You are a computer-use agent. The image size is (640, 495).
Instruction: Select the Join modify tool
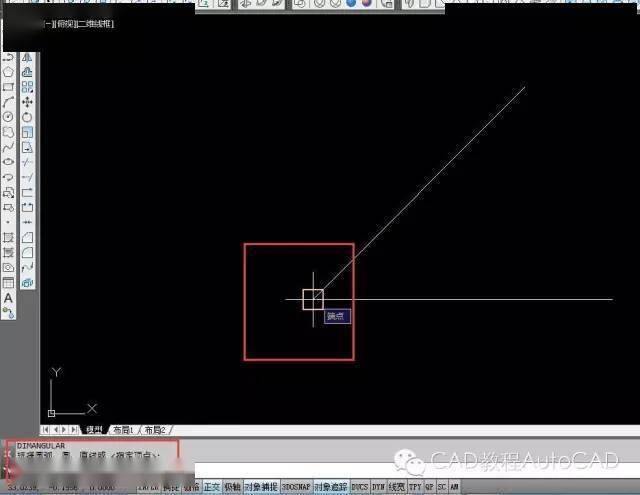tap(27, 222)
